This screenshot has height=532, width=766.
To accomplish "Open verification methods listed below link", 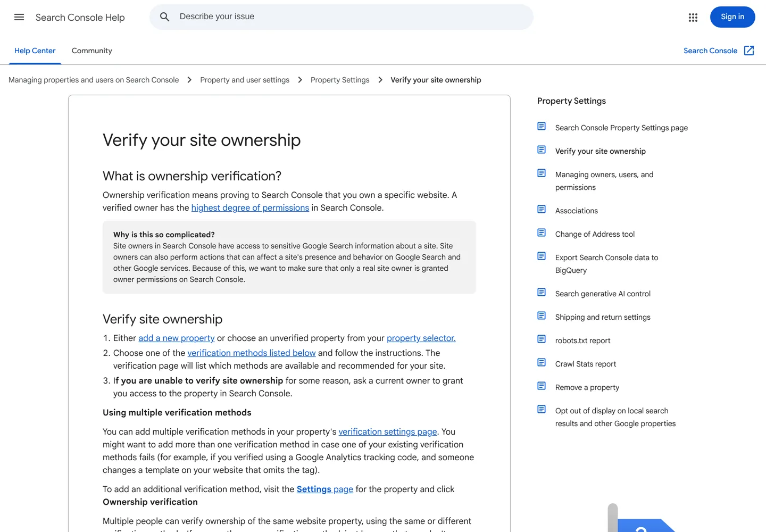I will [x=252, y=353].
